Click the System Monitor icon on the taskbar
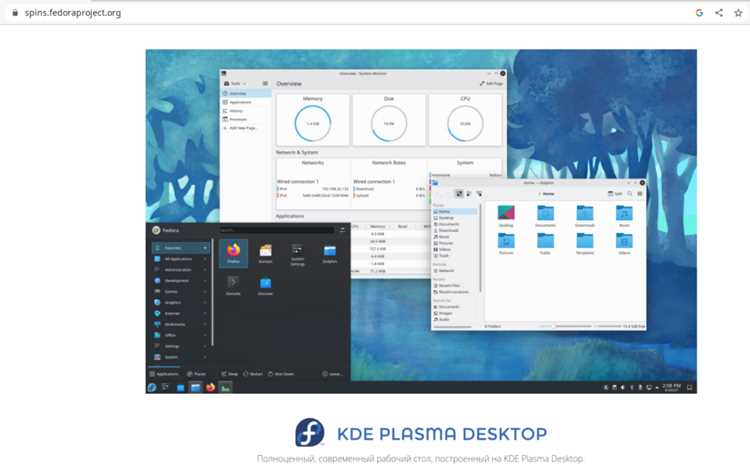750x474 pixels. pos(225,387)
